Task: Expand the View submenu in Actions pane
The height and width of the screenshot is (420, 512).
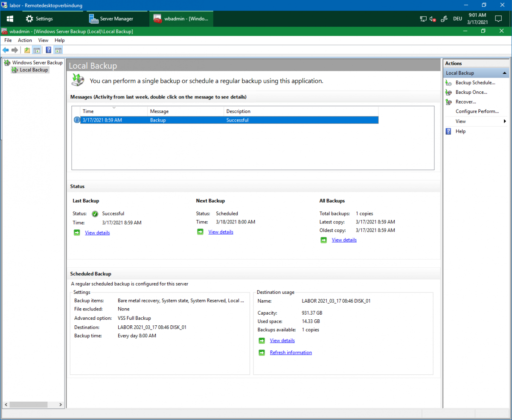Action: (x=461, y=121)
